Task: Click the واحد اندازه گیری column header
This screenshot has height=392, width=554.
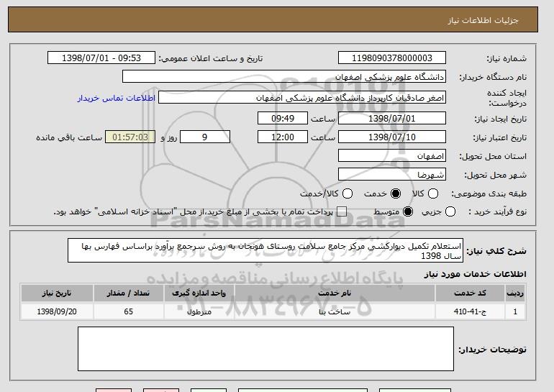Action: [199, 293]
